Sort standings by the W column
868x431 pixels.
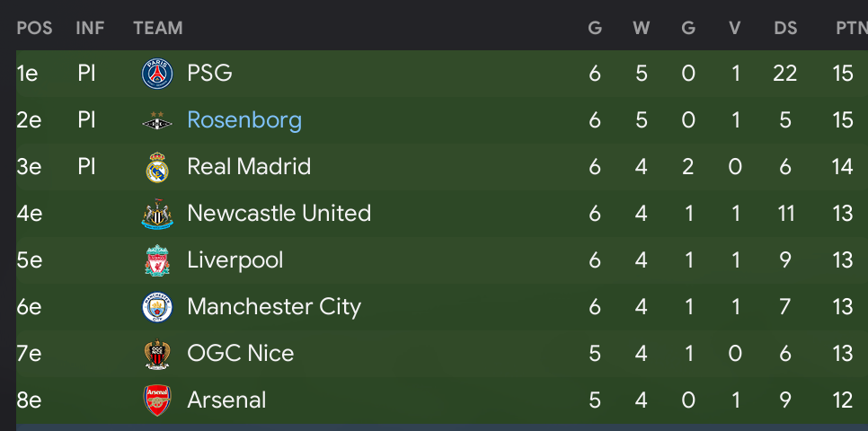641,28
